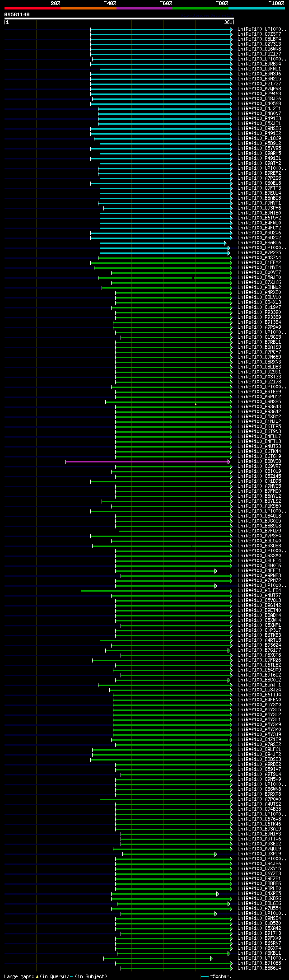Click the red 20% identity legend segment
The height and width of the screenshot is (980, 289).
(33, 8)
